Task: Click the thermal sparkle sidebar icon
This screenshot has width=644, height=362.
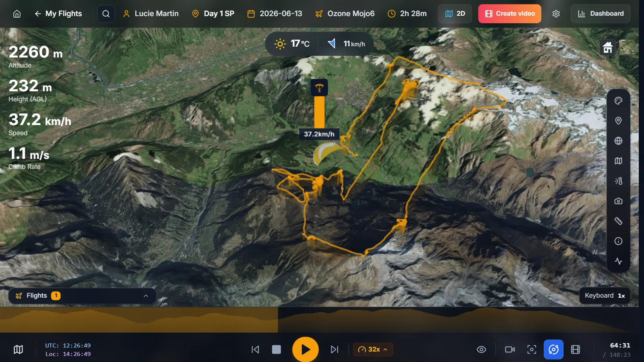Action: [619, 181]
